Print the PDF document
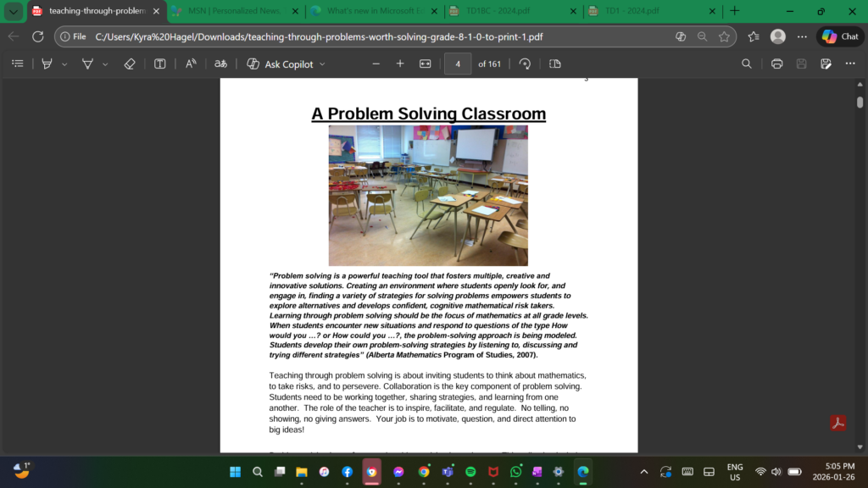The width and height of the screenshot is (868, 488). [776, 64]
